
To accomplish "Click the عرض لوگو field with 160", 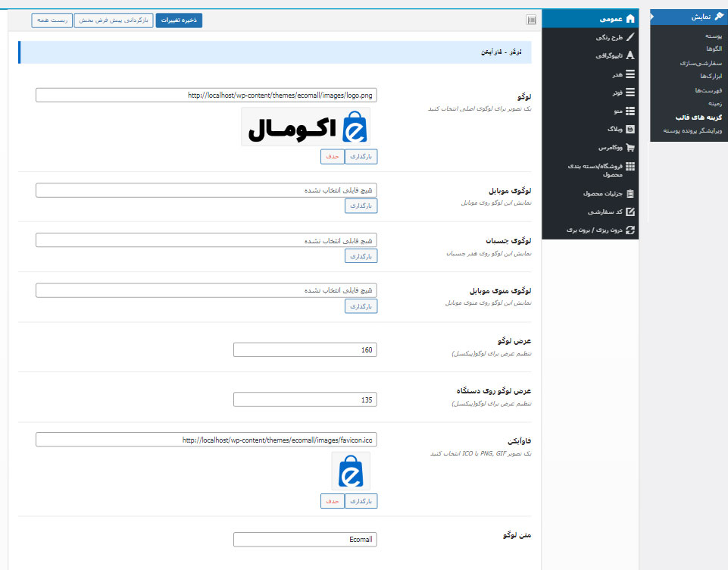I will click(305, 349).
